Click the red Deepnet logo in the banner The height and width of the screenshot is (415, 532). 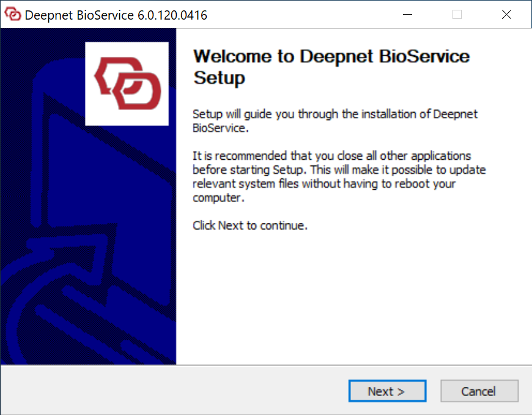click(x=127, y=83)
